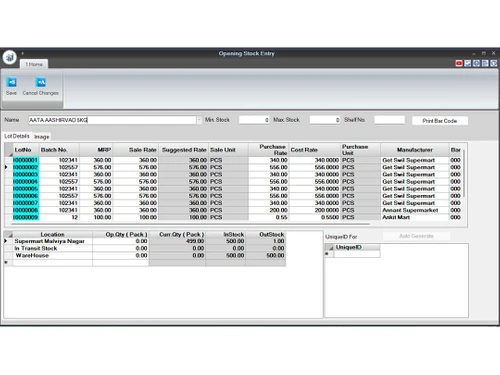Click the Print Bar Code button
The height and width of the screenshot is (375, 500).
[x=440, y=121]
